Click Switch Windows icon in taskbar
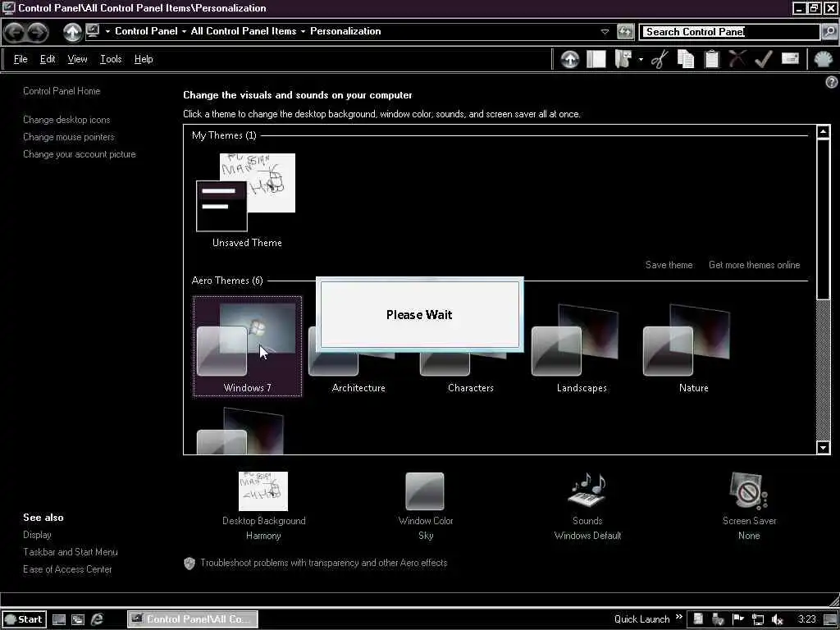 (x=78, y=620)
